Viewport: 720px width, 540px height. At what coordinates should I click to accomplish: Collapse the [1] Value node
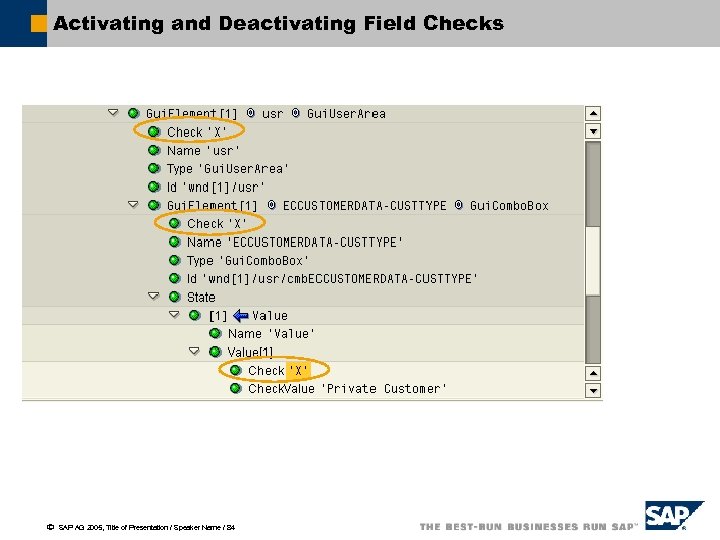(x=174, y=315)
